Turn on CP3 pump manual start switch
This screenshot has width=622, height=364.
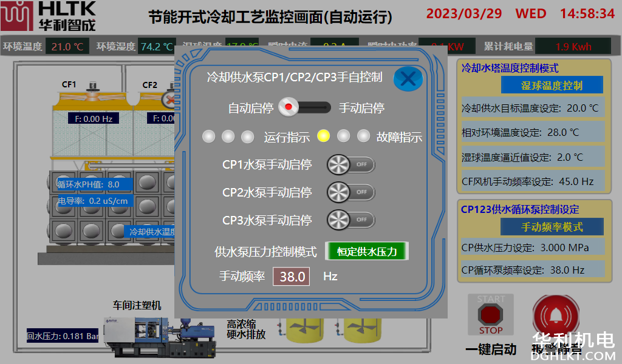350,220
